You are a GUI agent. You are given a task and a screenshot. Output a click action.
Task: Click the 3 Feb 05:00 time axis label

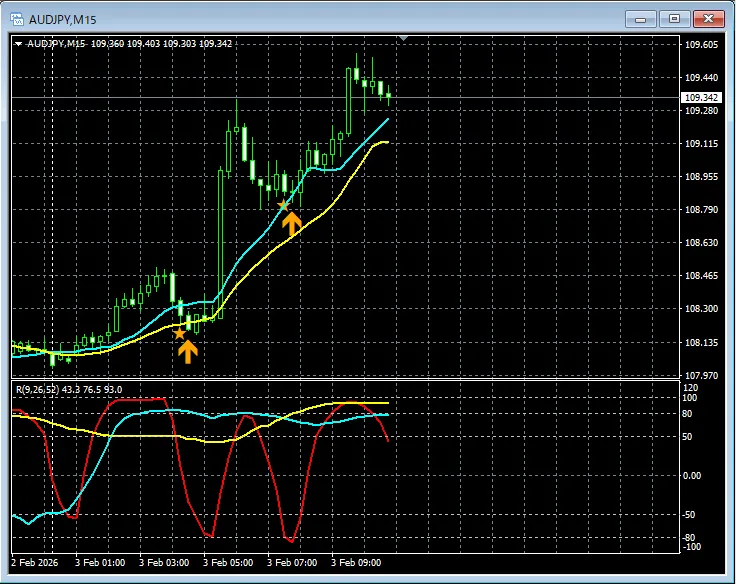coord(228,563)
